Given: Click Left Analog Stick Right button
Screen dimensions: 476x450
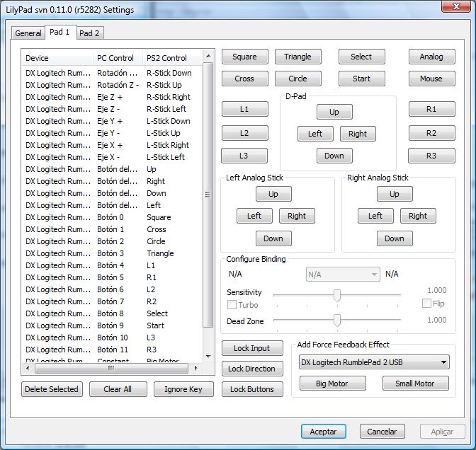Looking at the screenshot, I should click(297, 216).
